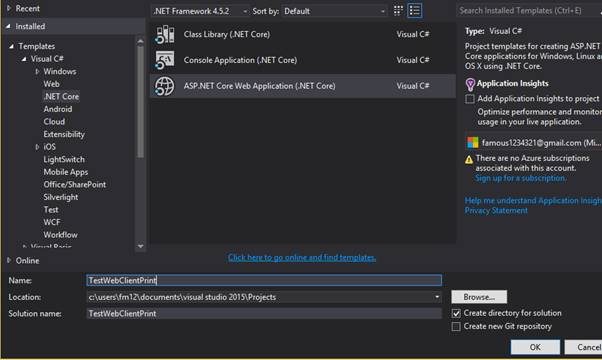Expand the Online section
This screenshot has width=602, height=360.
pos(8,260)
